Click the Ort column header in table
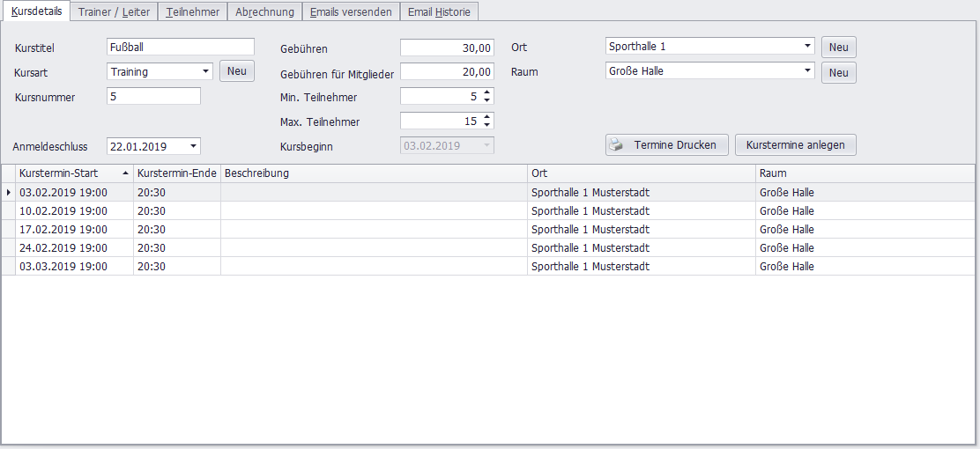 click(642, 173)
